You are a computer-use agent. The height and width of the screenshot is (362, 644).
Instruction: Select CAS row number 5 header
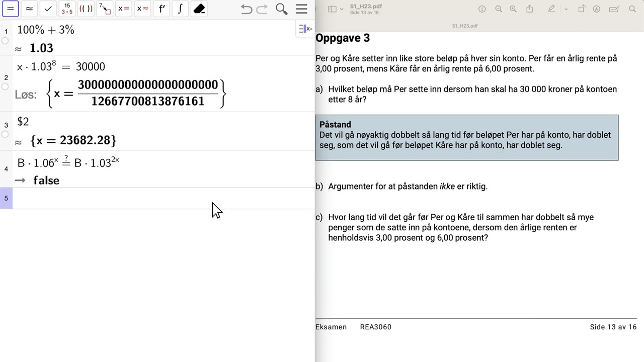pyautogui.click(x=6, y=198)
